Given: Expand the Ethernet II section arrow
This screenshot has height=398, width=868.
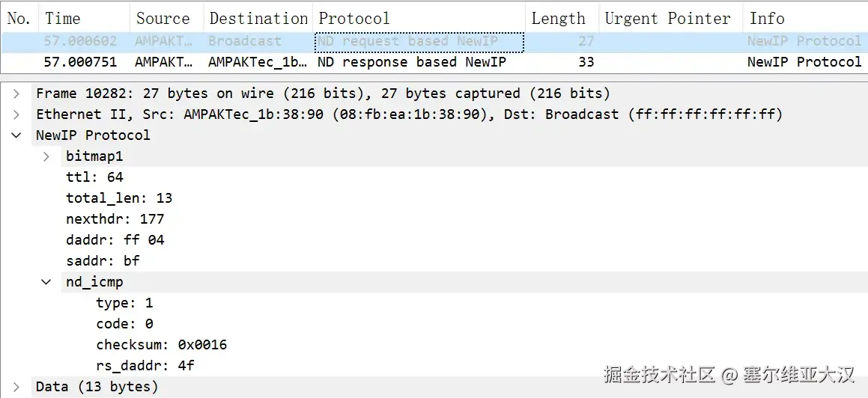Looking at the screenshot, I should click(16, 114).
